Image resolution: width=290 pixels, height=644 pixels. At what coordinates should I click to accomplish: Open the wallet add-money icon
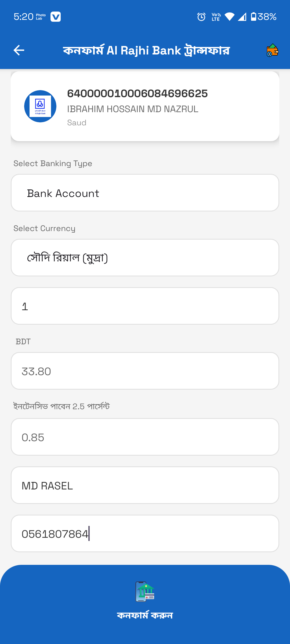[272, 50]
